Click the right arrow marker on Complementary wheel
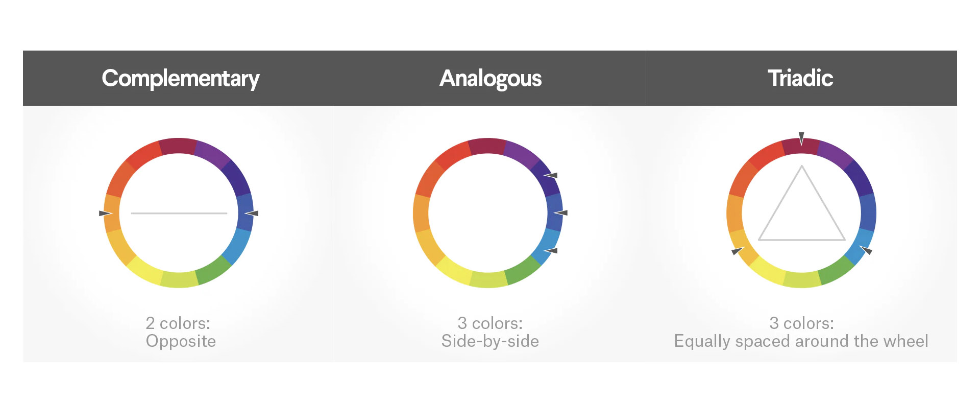Screen dimensions: 980x402 253,213
